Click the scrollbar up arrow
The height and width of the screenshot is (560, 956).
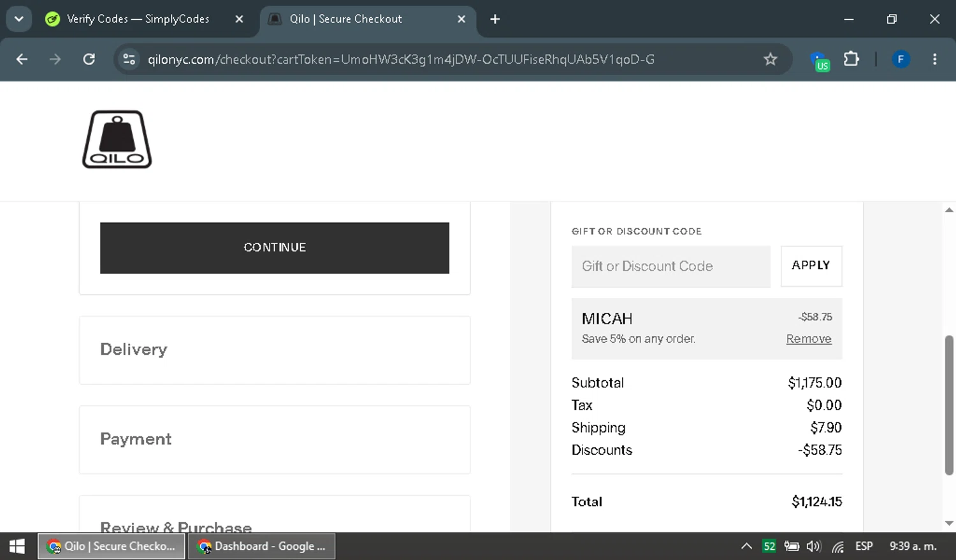tap(949, 210)
